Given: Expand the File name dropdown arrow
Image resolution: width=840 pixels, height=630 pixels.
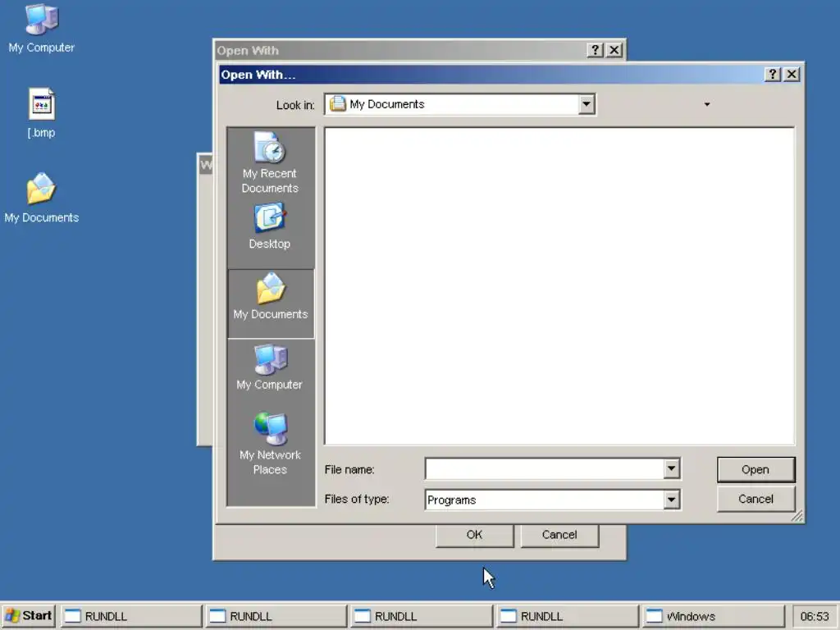Looking at the screenshot, I should pos(671,469).
